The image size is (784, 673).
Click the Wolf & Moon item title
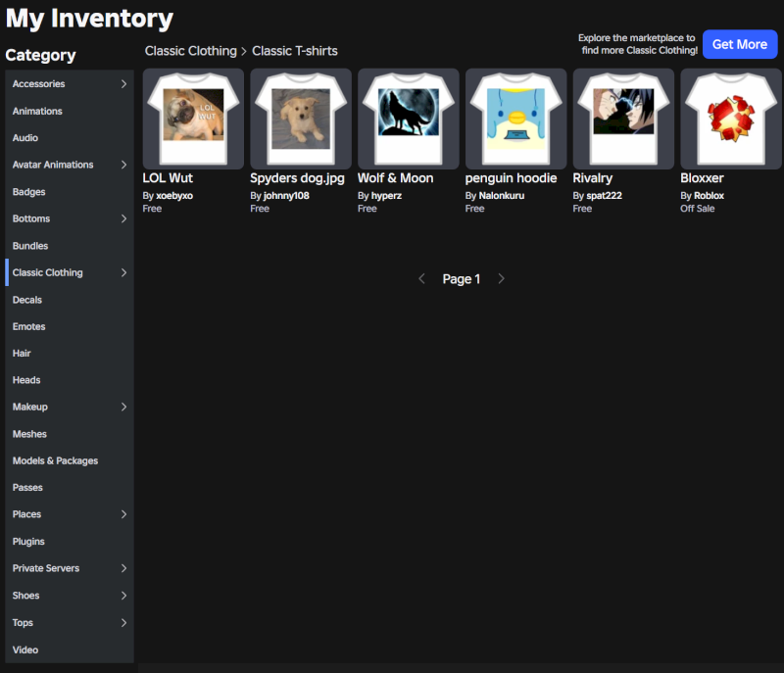coord(396,178)
